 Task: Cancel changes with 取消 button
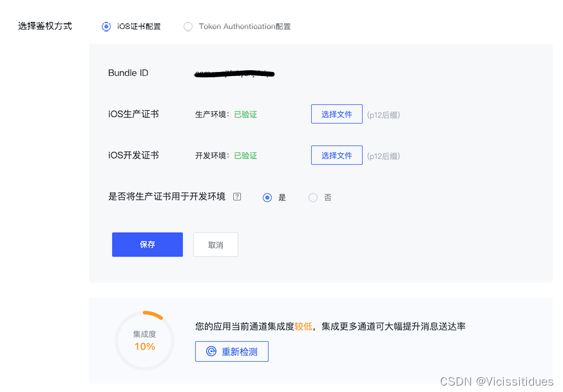tap(215, 245)
